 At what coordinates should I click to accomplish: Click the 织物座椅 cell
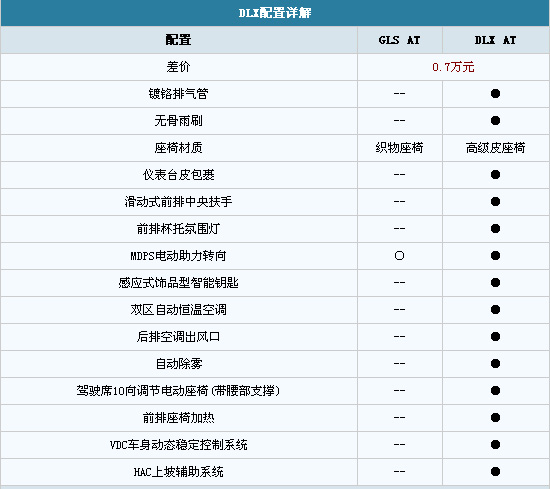pyautogui.click(x=399, y=148)
